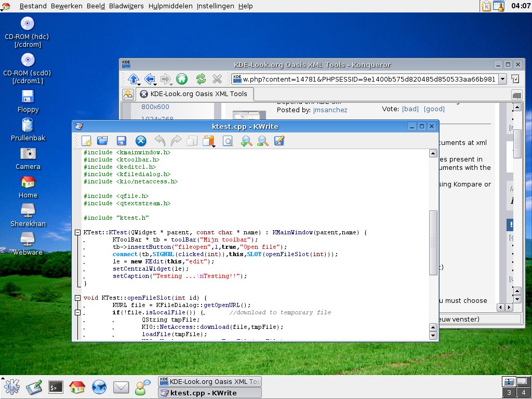Open the Hulpmiddelen menu
Screen dimensions: 532x399
170,6
